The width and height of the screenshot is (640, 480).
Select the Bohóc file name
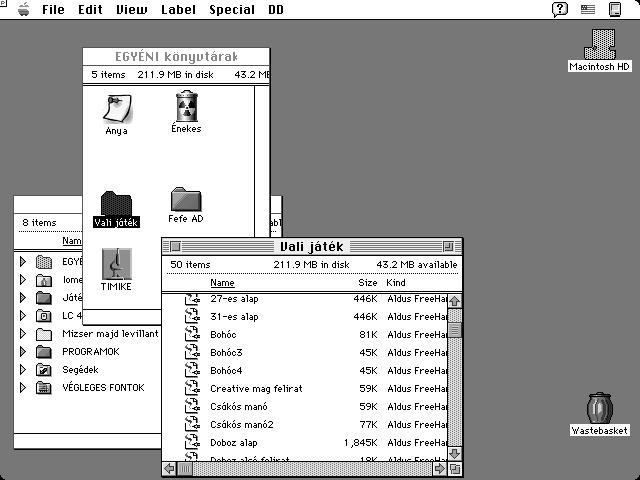(x=223, y=335)
